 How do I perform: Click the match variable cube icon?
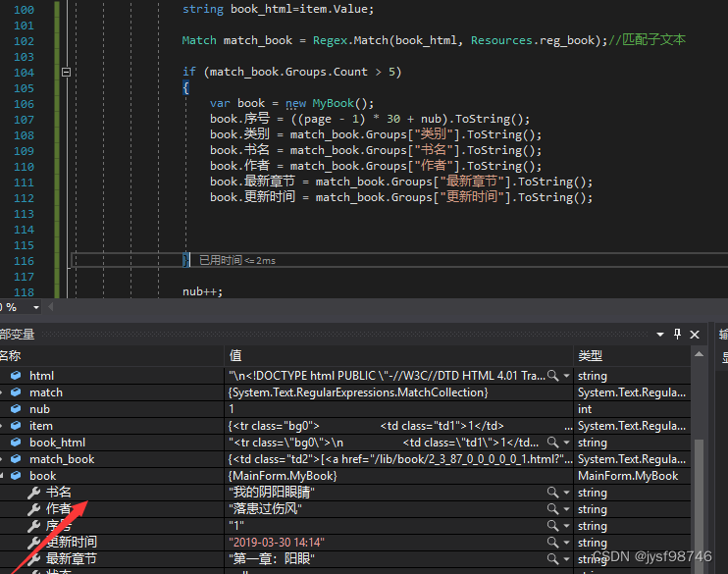point(16,391)
